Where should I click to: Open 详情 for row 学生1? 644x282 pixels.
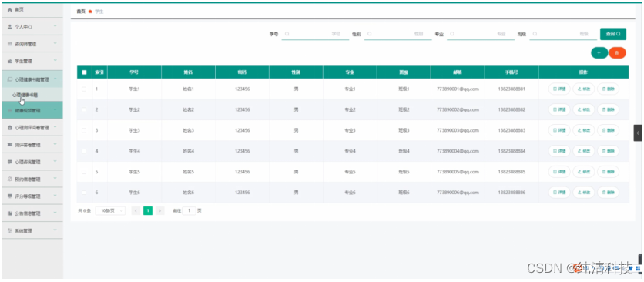click(559, 89)
